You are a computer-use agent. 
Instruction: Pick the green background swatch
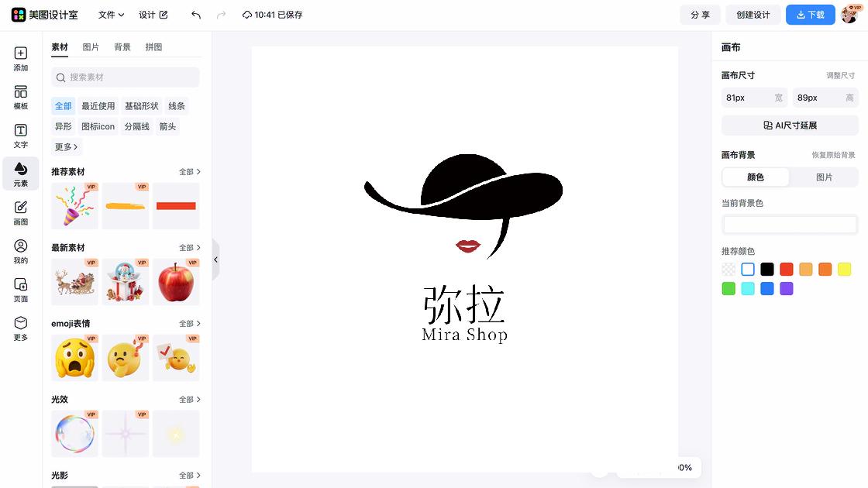pos(728,289)
